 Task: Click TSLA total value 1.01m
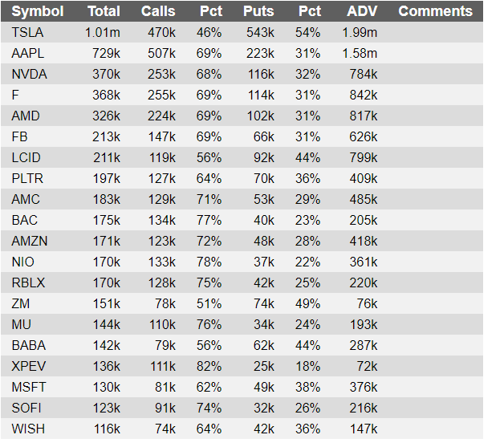coord(103,32)
